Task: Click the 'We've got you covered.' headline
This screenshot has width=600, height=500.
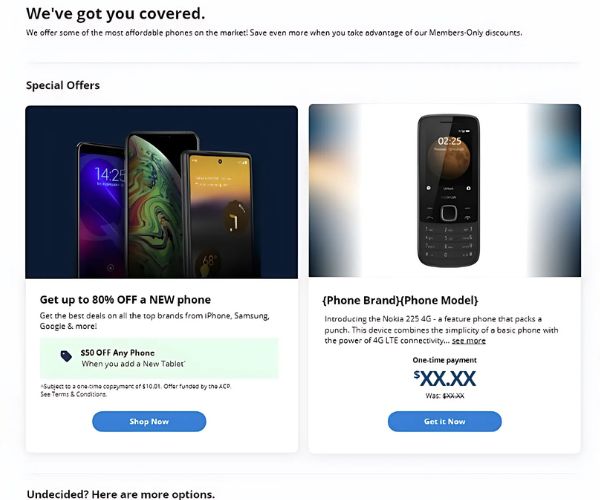Action: click(x=116, y=13)
